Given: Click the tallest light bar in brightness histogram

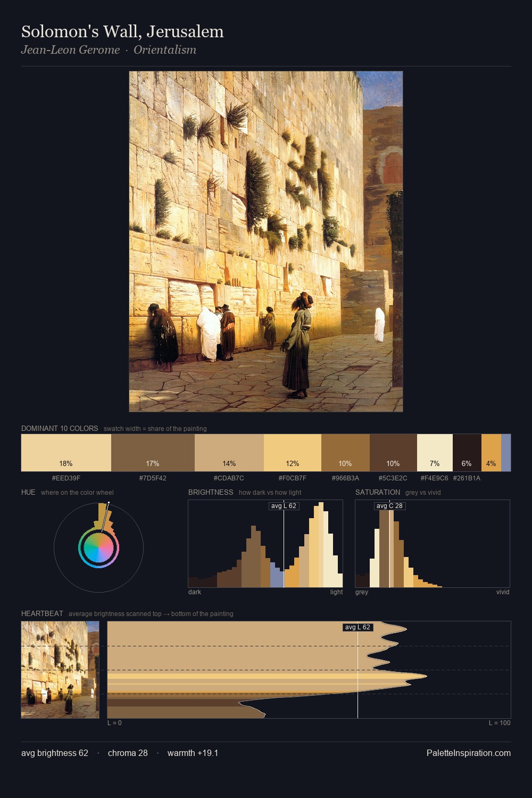Looking at the screenshot, I should 320,545.
